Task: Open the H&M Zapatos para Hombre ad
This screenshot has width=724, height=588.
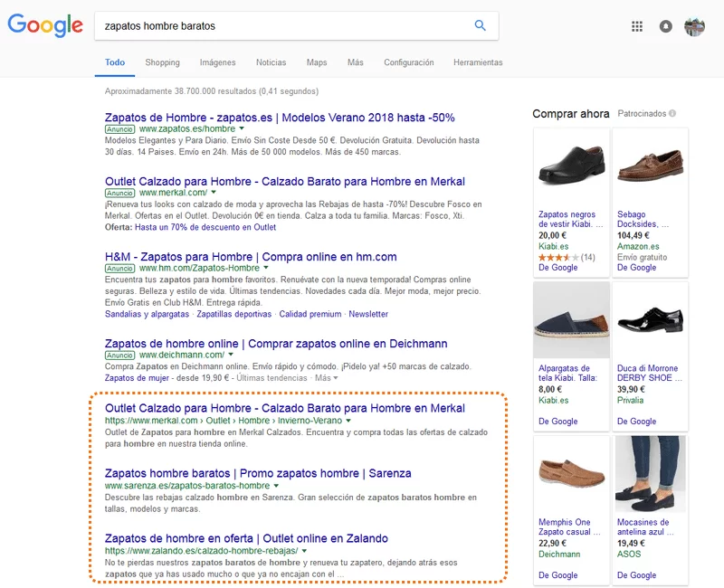Action: click(251, 257)
